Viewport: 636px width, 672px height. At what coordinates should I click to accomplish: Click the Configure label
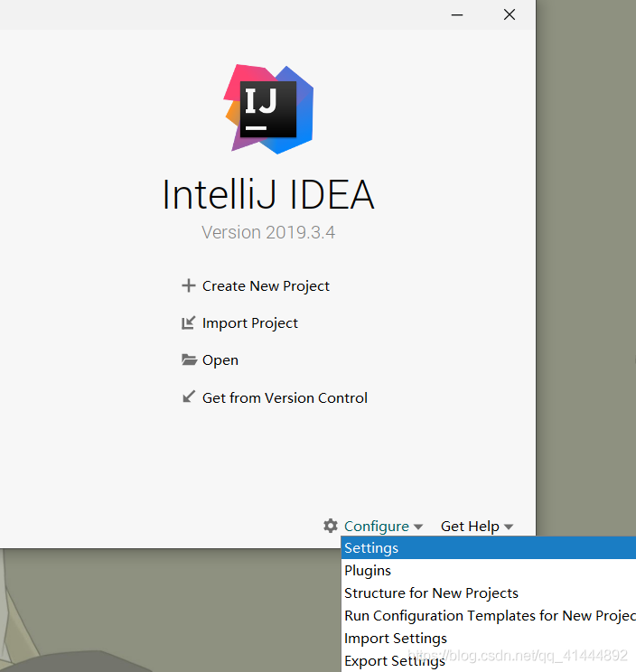(377, 527)
